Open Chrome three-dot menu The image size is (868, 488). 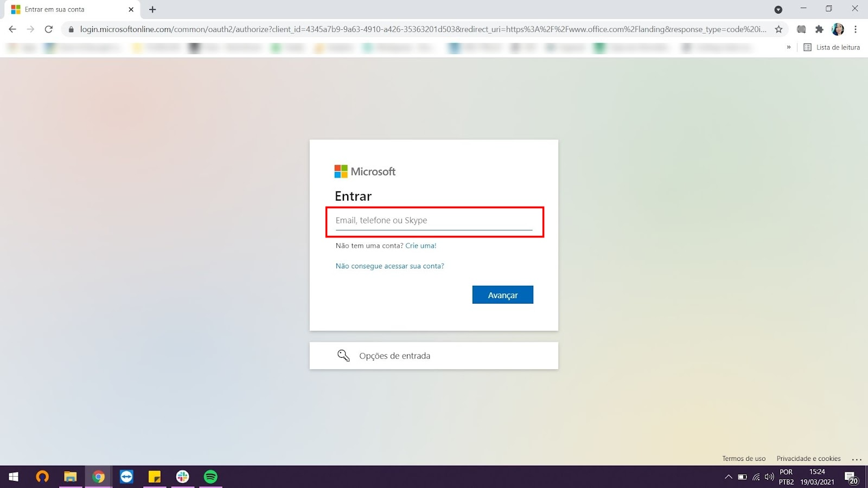[x=856, y=29]
